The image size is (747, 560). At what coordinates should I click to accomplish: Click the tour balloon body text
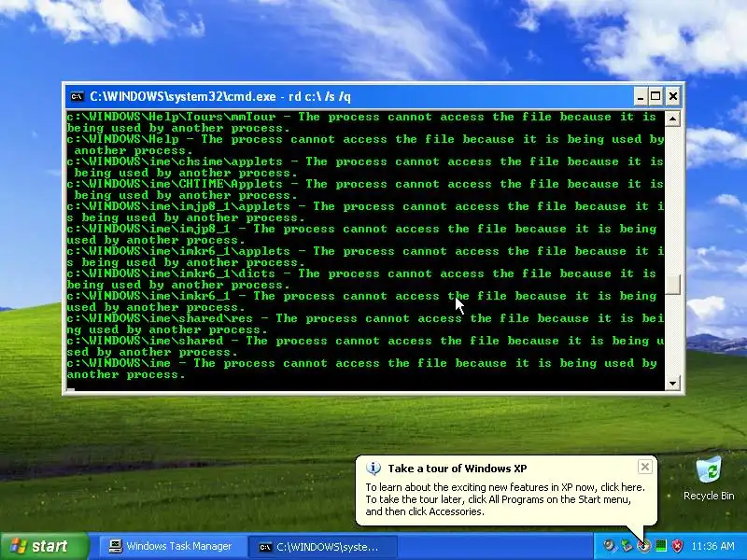coord(505,499)
